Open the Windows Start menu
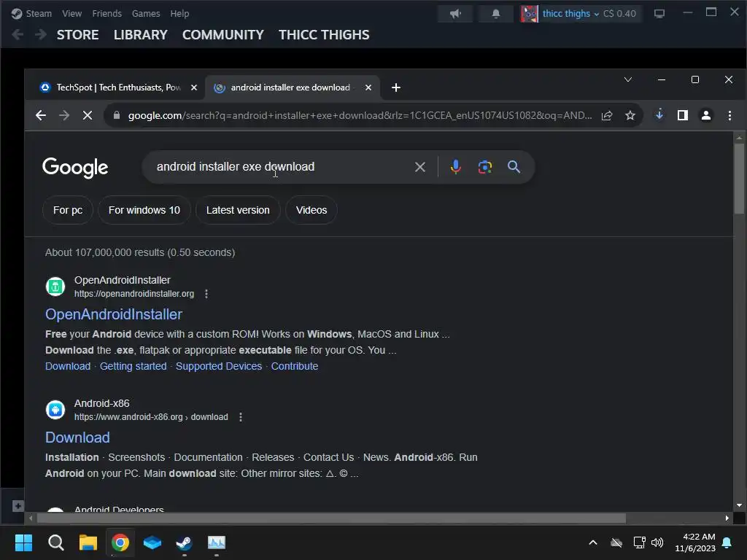The image size is (747, 560). click(x=23, y=542)
